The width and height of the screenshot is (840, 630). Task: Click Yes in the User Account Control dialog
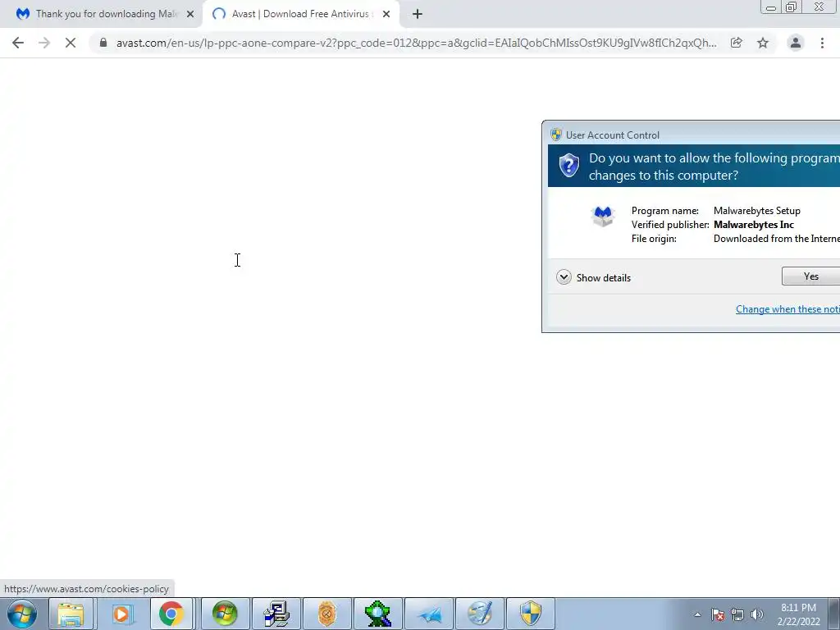810,276
